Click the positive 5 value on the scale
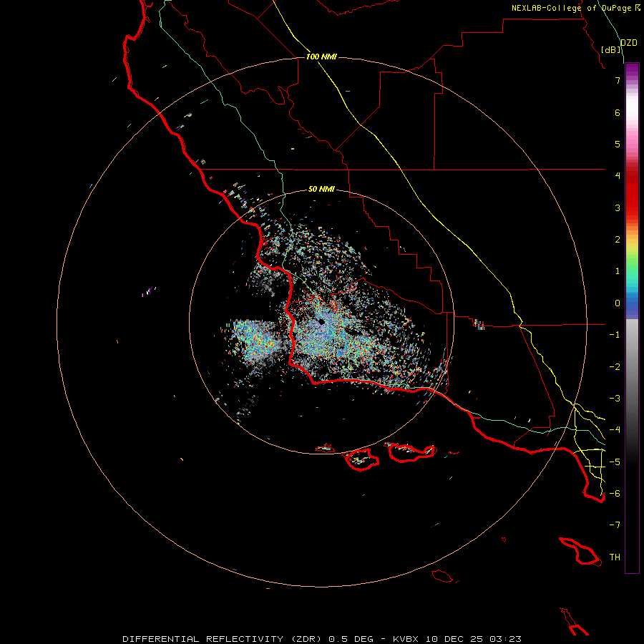Screen dimensions: 644x644 (x=618, y=144)
